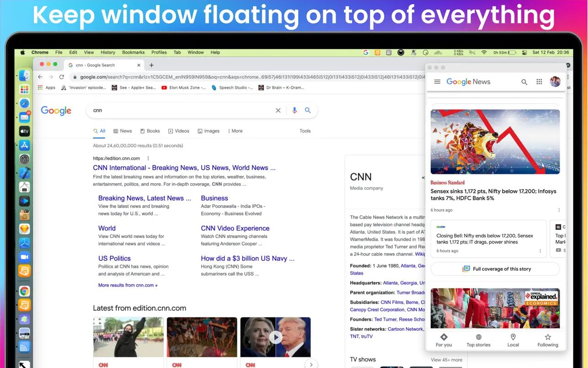Open Safari from the Dock
Viewport: 588px width, 368px height.
[x=24, y=103]
